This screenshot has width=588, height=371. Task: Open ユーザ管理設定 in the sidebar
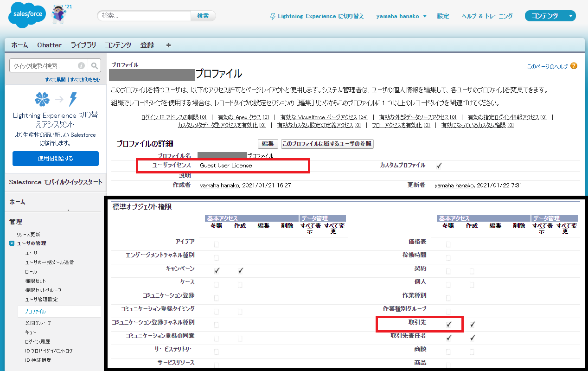point(41,300)
